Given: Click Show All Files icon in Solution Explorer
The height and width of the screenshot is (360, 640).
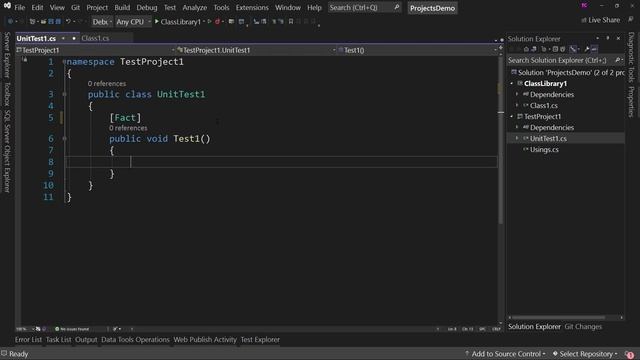Looking at the screenshot, I should (x=562, y=49).
